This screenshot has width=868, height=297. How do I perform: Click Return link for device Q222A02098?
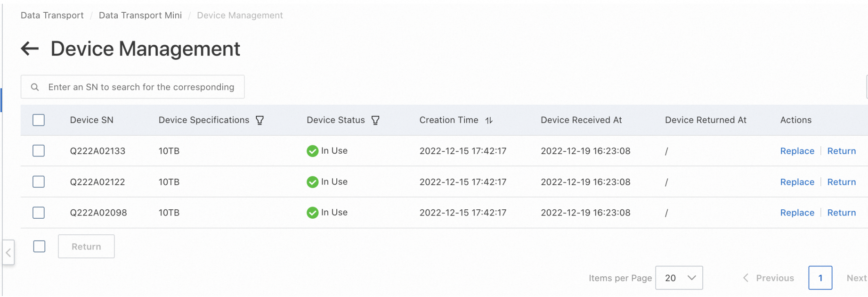[841, 213]
